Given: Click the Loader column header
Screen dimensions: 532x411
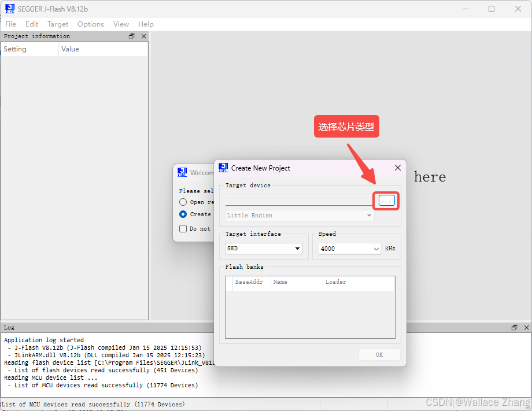Looking at the screenshot, I should pos(359,282).
